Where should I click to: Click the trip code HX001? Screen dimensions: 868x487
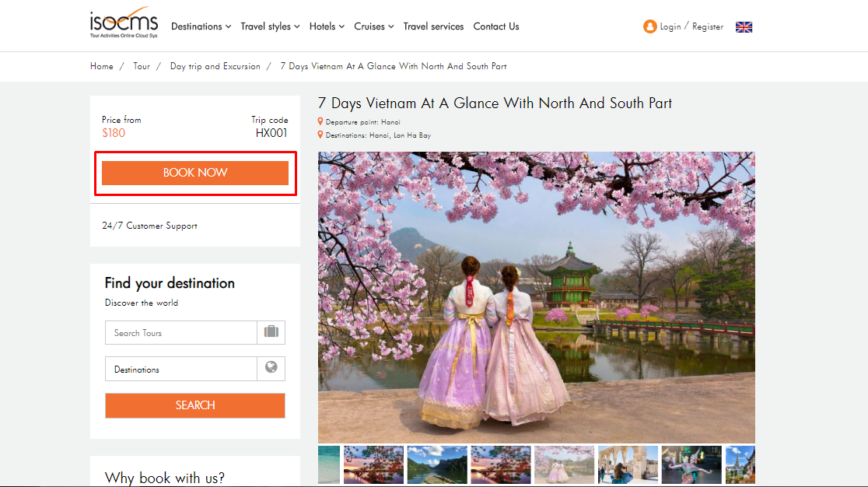click(271, 133)
